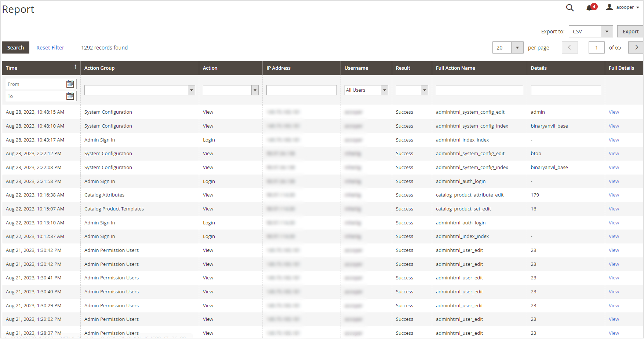Click the Reset Filter link
Screen dimensions: 644x341
pos(50,48)
